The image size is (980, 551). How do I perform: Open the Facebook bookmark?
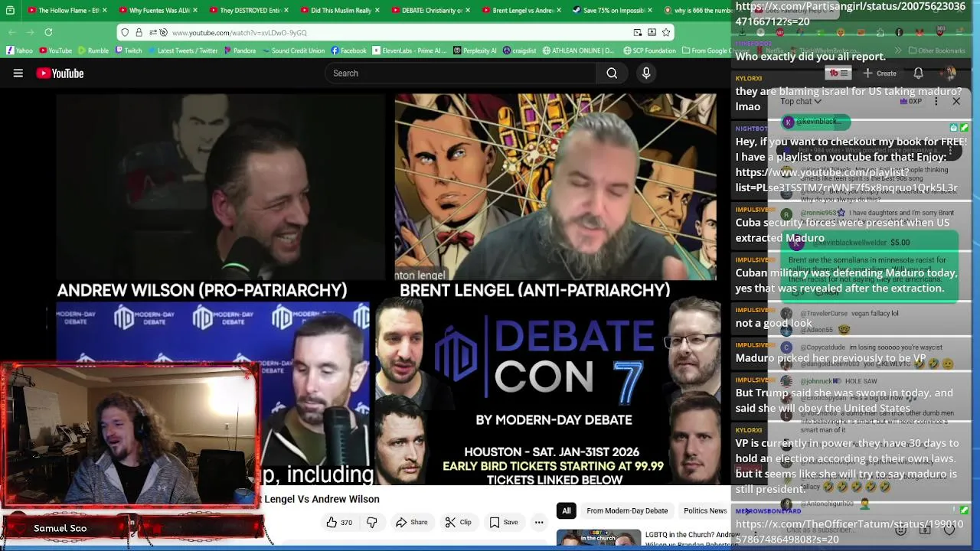pos(348,51)
